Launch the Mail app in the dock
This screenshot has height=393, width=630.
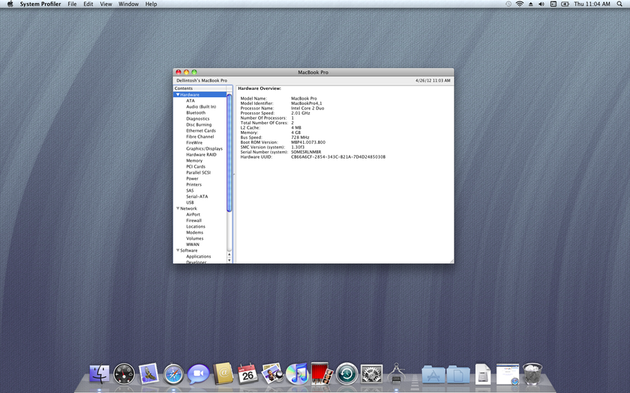[x=149, y=374]
